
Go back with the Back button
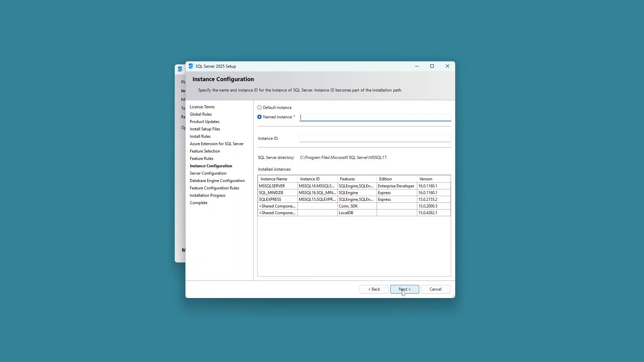374,289
